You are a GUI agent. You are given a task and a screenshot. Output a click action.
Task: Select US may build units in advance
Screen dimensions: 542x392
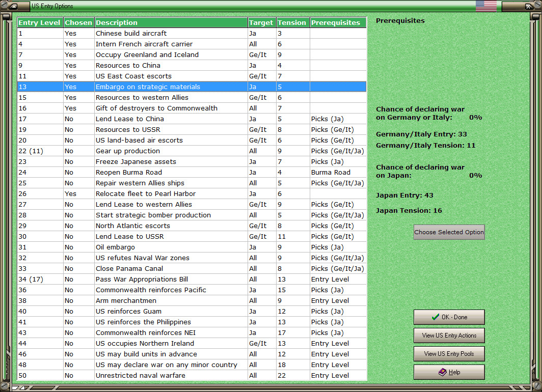[x=192, y=354]
